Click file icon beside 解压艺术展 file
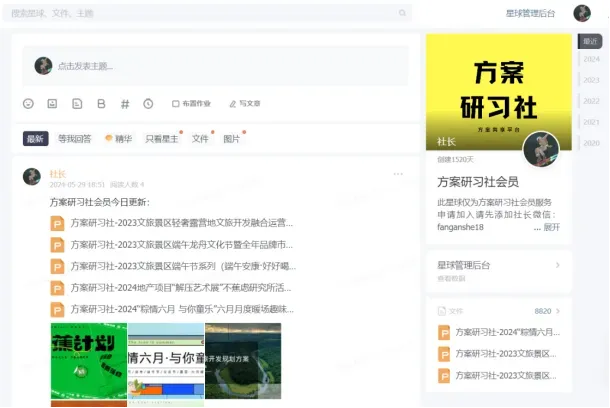Viewport: 610px width, 408px height. click(x=57, y=288)
